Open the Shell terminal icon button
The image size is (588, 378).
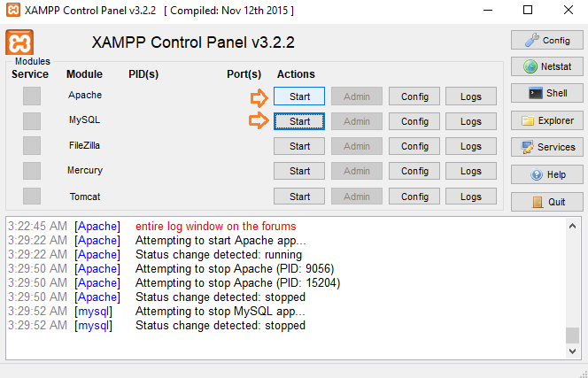[546, 93]
